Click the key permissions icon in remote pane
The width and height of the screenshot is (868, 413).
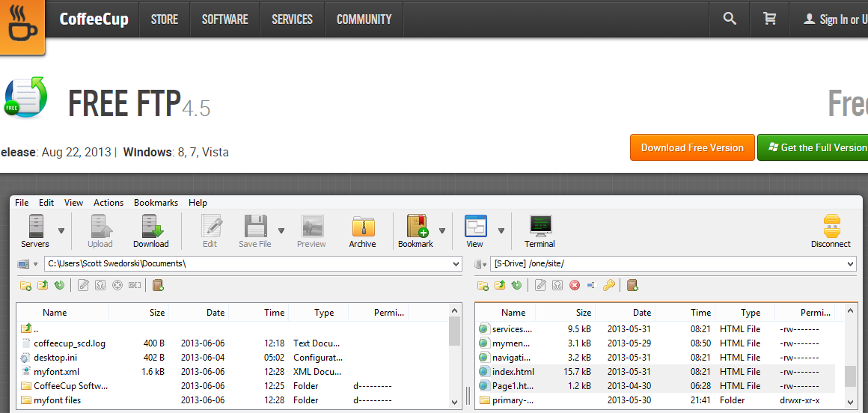pyautogui.click(x=608, y=285)
